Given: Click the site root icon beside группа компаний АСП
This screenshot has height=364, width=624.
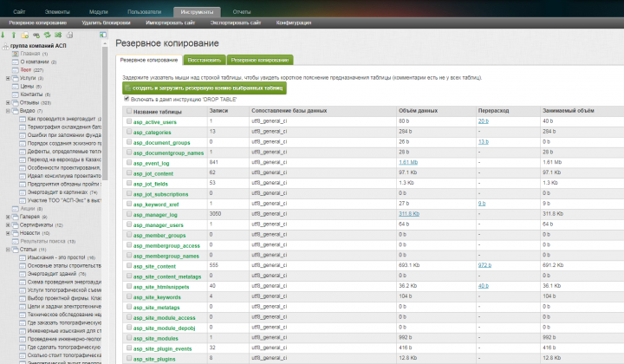Looking at the screenshot, I should click(x=5, y=46).
